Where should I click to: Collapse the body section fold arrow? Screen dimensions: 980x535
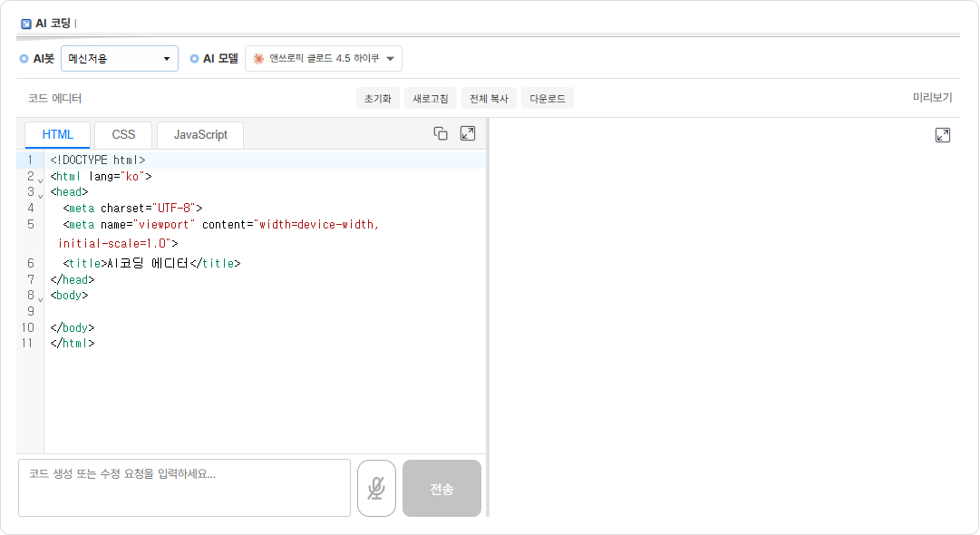point(40,298)
